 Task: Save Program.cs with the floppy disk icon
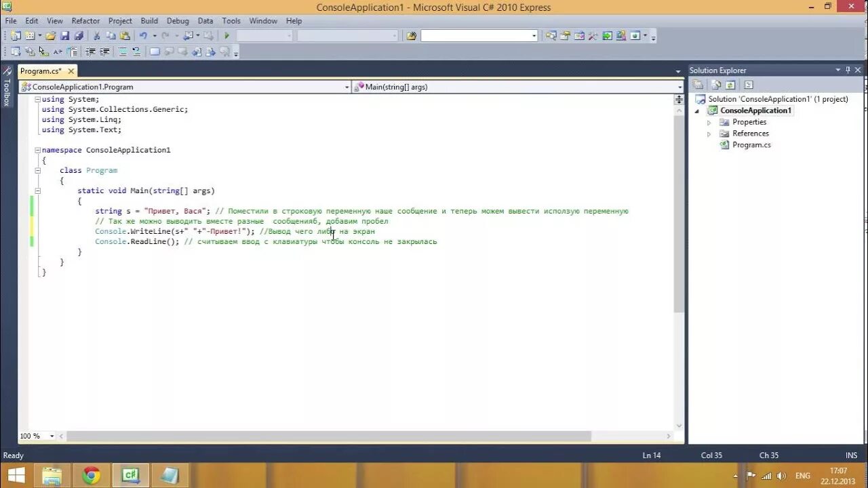tap(65, 36)
